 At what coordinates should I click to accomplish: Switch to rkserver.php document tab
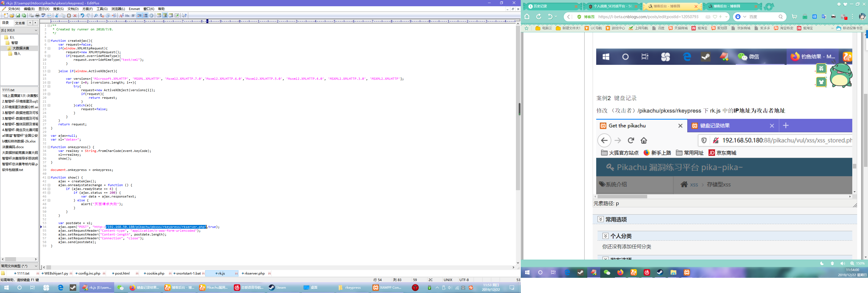tap(254, 273)
